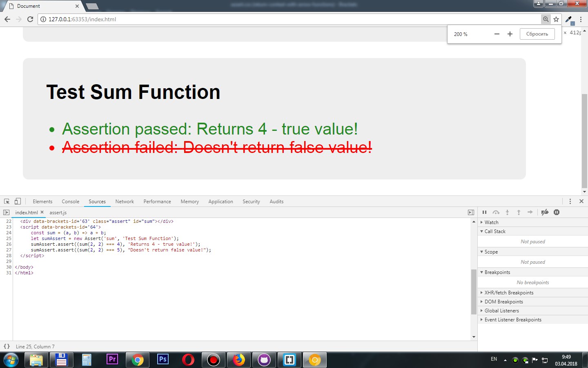
Task: Click line number 27 in gutter
Action: coord(9,250)
